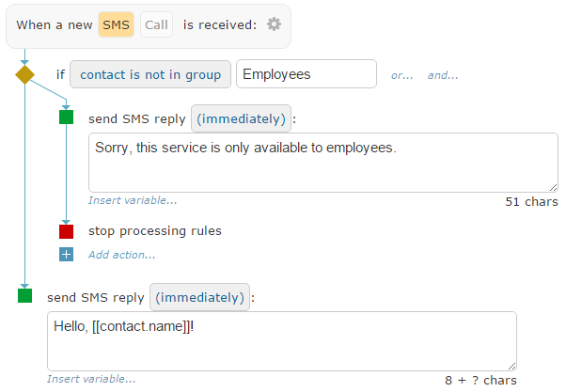Screen dimensions: 566x392
Task: Open second reply's (immediately) timing dropdown
Action: pyautogui.click(x=199, y=297)
